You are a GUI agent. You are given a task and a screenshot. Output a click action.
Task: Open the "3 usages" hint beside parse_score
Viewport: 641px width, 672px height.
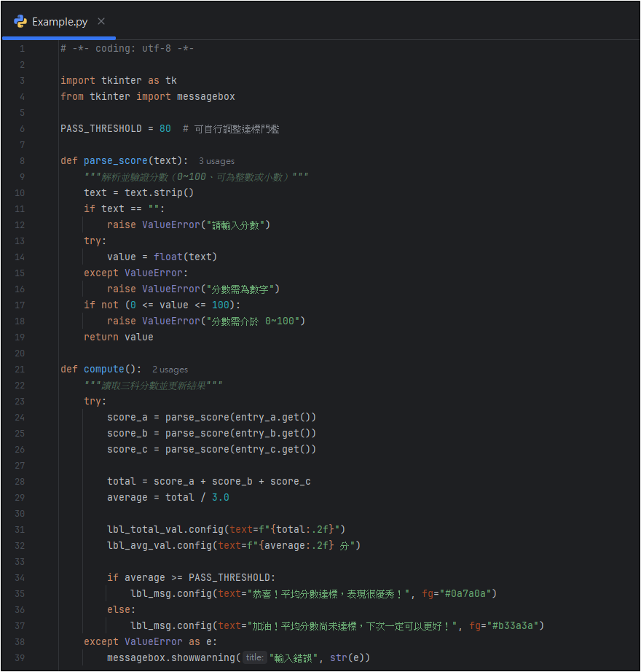point(216,161)
